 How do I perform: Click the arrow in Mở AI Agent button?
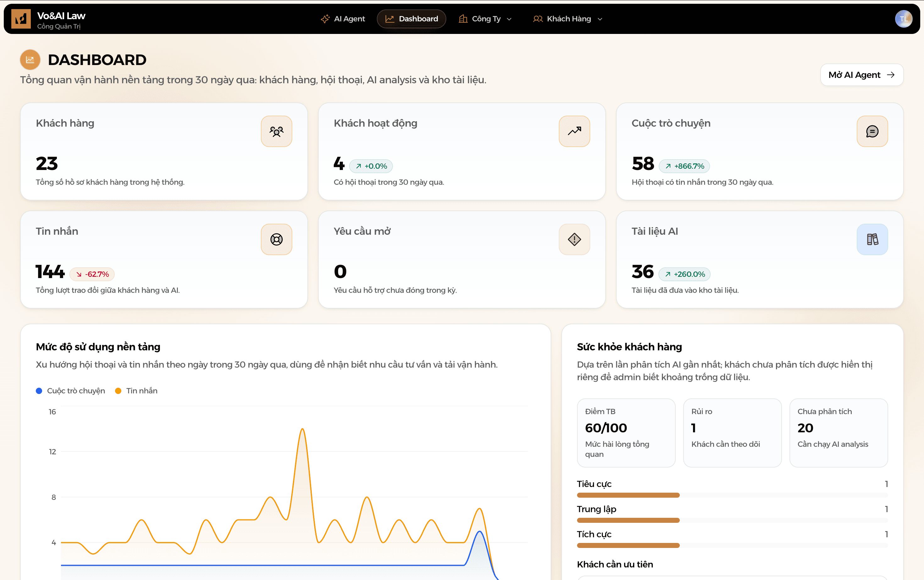(x=891, y=75)
